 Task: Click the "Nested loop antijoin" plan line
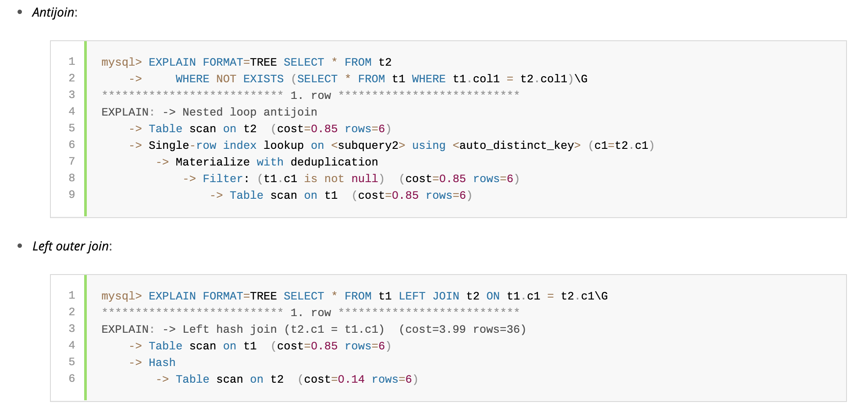click(249, 112)
